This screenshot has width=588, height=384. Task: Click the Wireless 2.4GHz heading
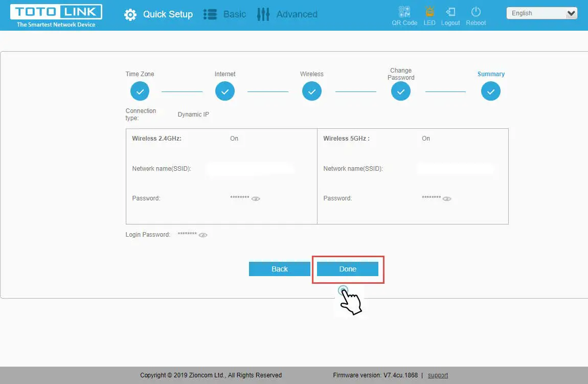pyautogui.click(x=157, y=139)
